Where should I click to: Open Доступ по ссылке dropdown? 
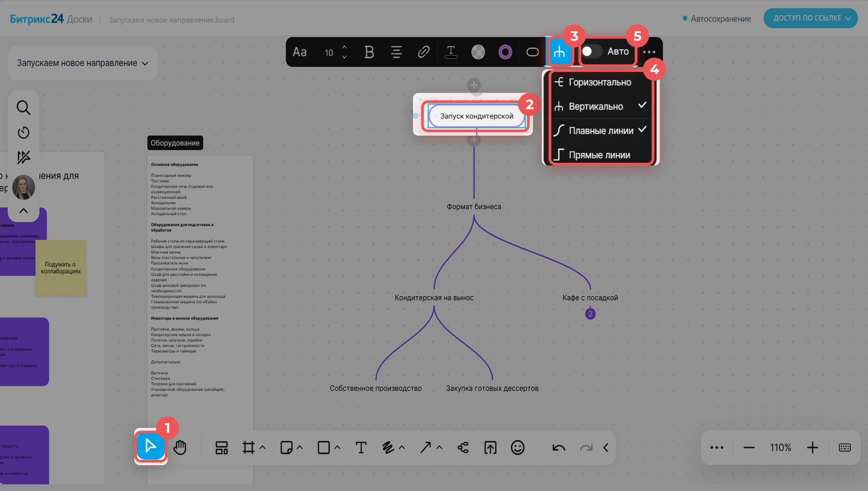tap(811, 18)
